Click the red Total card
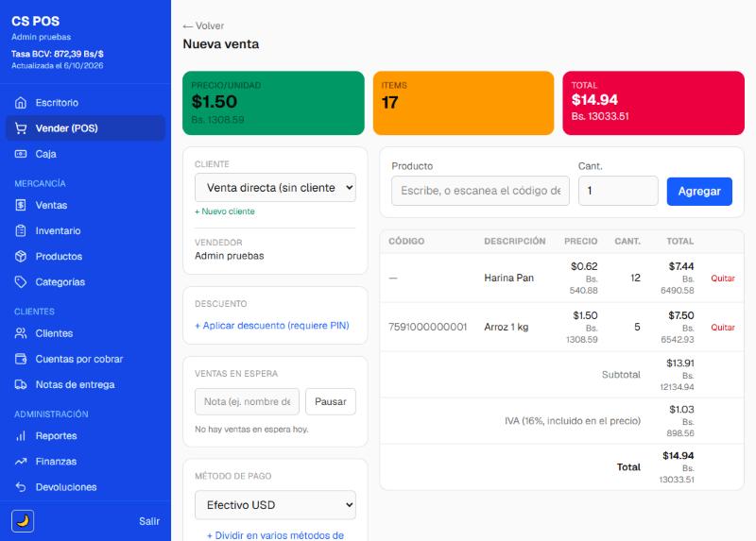This screenshot has height=541, width=756. tap(653, 103)
